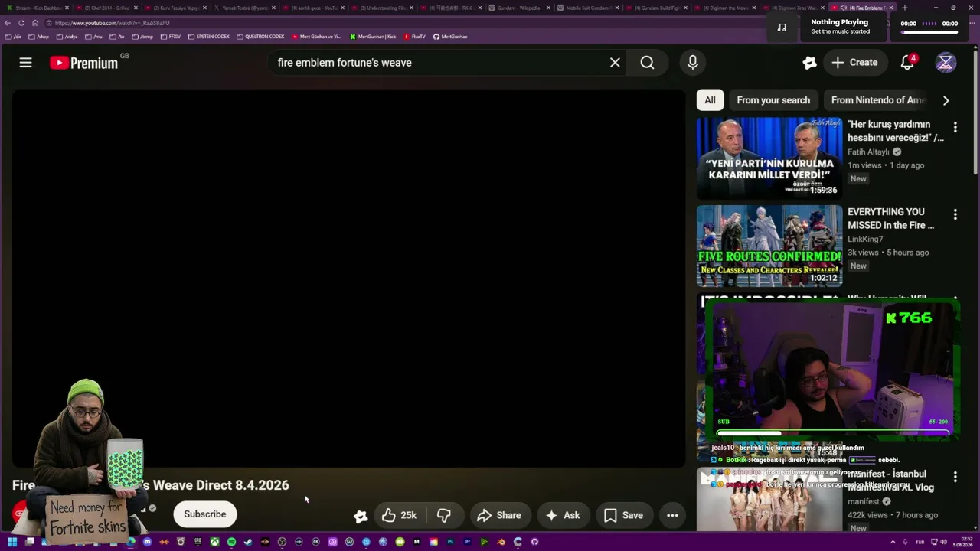The image size is (980, 551).
Task: Open the MertGunhan GitHub bookmark
Action: tap(450, 37)
